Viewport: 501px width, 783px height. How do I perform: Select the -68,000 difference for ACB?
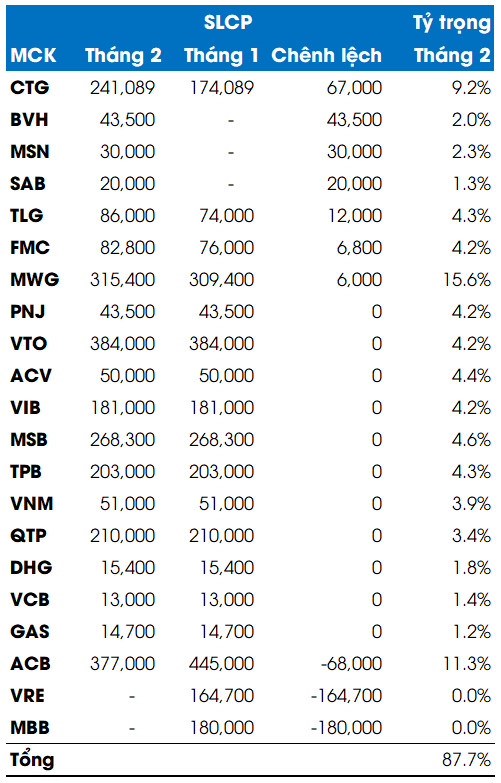point(351,664)
